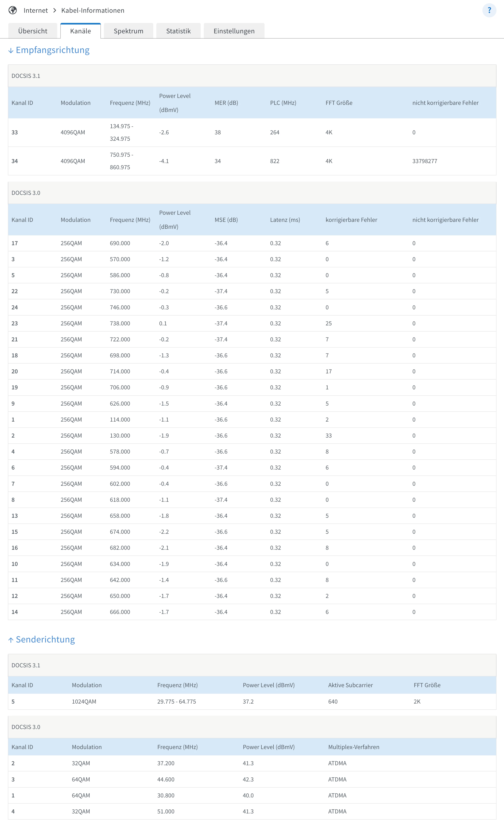Select the Kanäle tab
The height and width of the screenshot is (825, 504).
[x=80, y=31]
